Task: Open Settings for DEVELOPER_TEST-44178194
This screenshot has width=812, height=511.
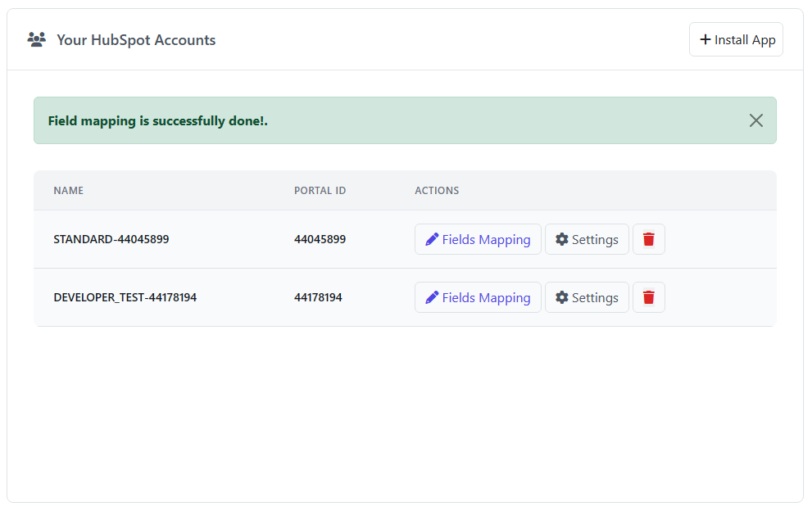Action: coord(587,297)
